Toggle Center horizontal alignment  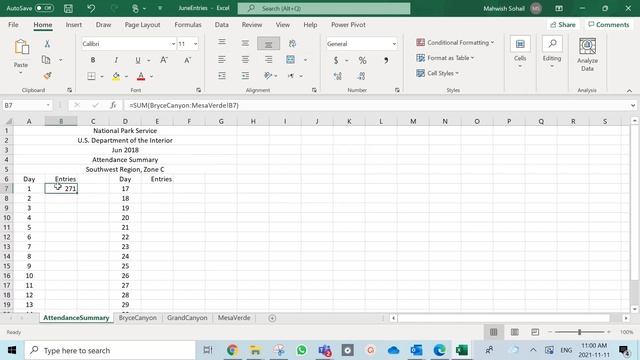click(245, 60)
